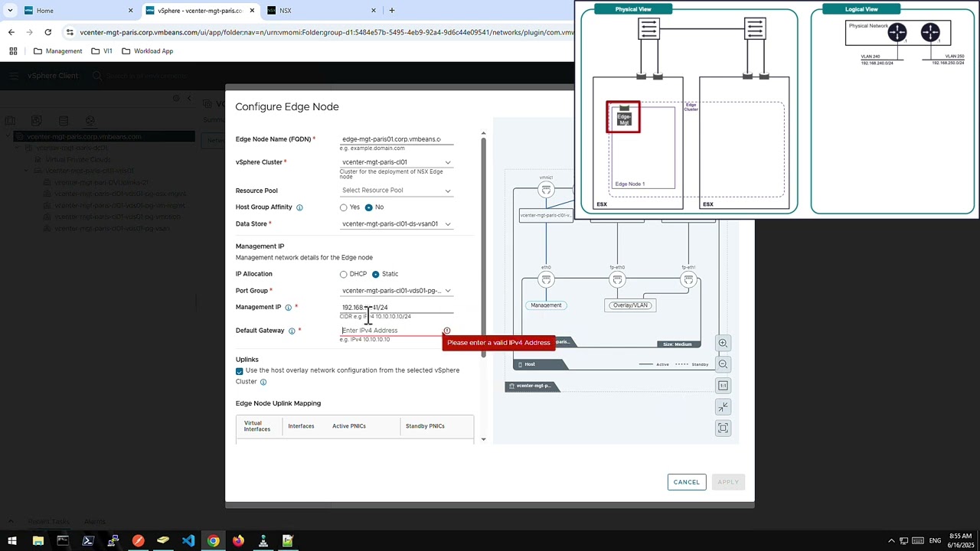Reload the browser page
The image size is (980, 551).
click(48, 32)
